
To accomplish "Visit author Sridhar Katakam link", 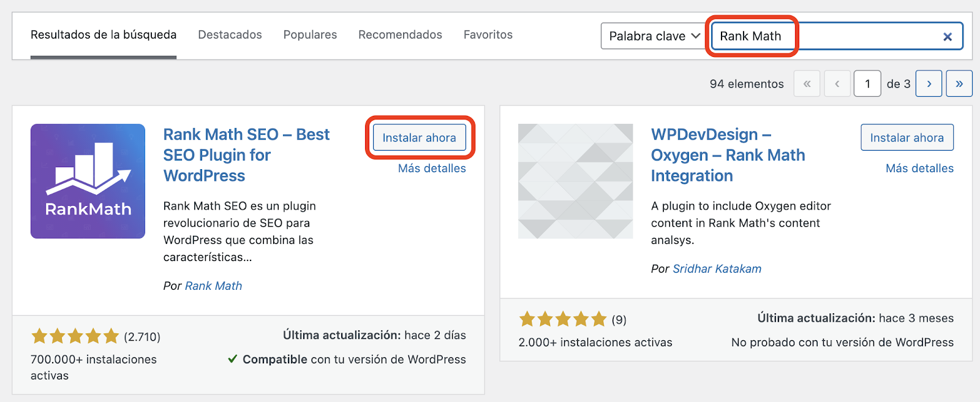I will coord(717,269).
